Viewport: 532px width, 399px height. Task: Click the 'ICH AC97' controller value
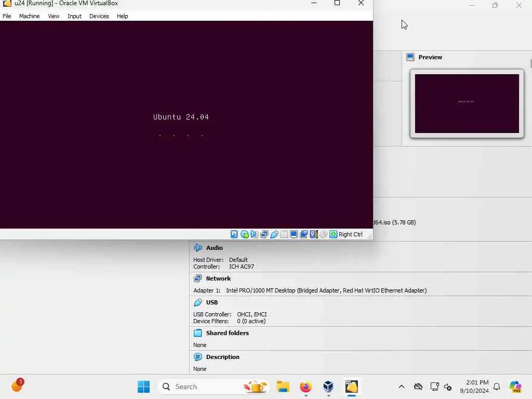click(241, 267)
